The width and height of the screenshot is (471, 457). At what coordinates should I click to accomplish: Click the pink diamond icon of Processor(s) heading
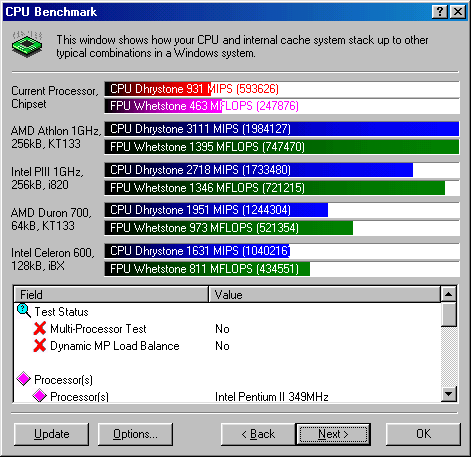[x=24, y=379]
